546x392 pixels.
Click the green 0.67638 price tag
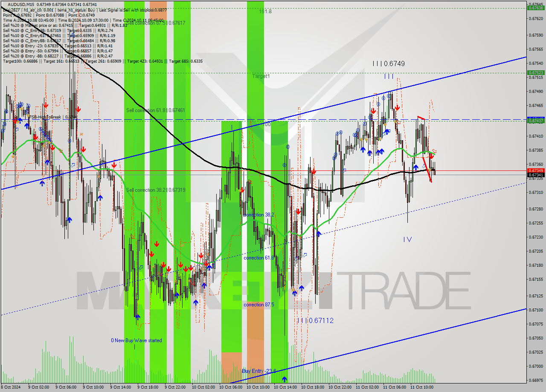pos(536,8)
